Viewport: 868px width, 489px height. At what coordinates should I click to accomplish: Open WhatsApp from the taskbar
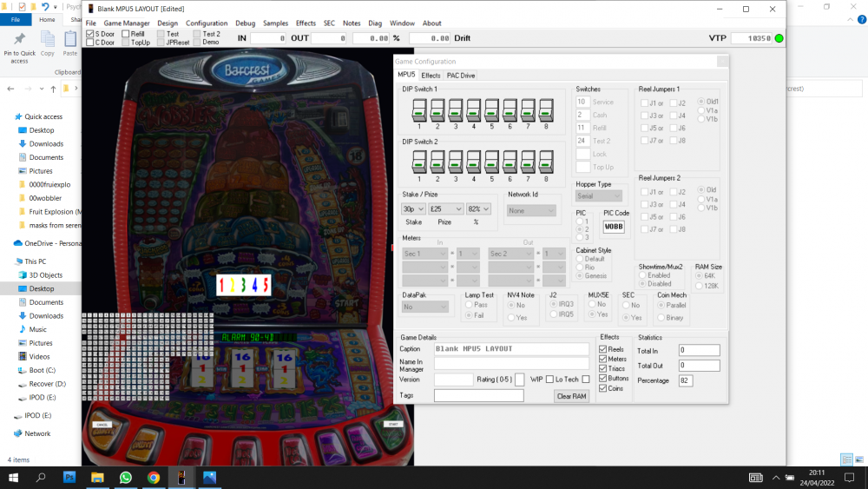(126, 478)
